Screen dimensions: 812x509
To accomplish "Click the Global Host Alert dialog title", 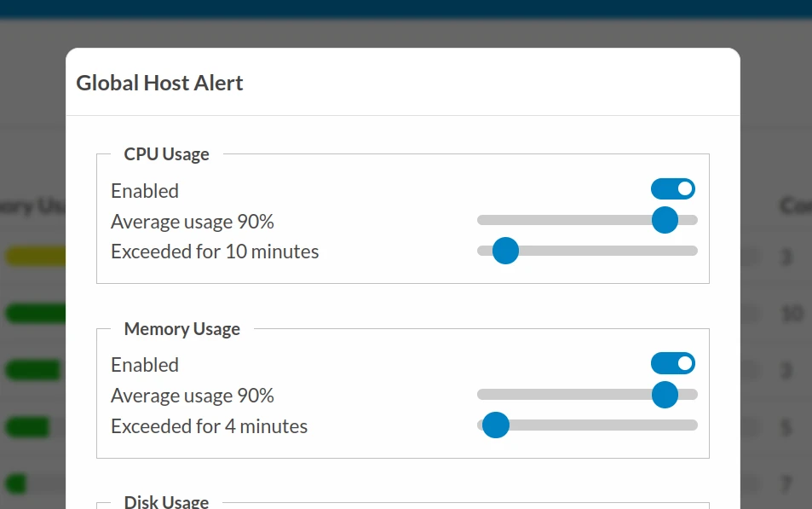I will (159, 83).
